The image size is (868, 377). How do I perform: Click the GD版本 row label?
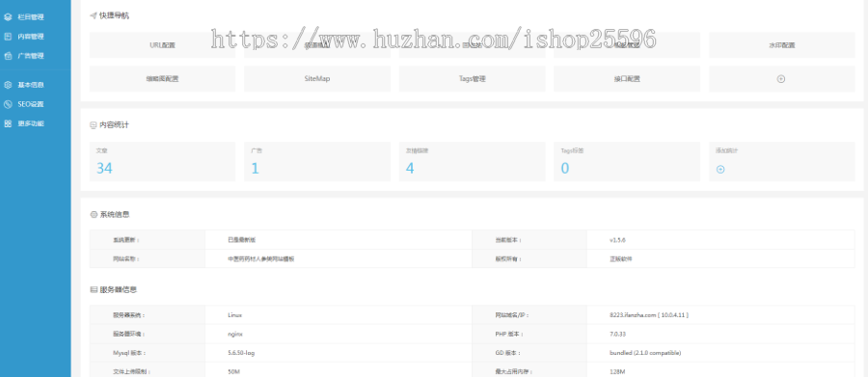pyautogui.click(x=507, y=353)
